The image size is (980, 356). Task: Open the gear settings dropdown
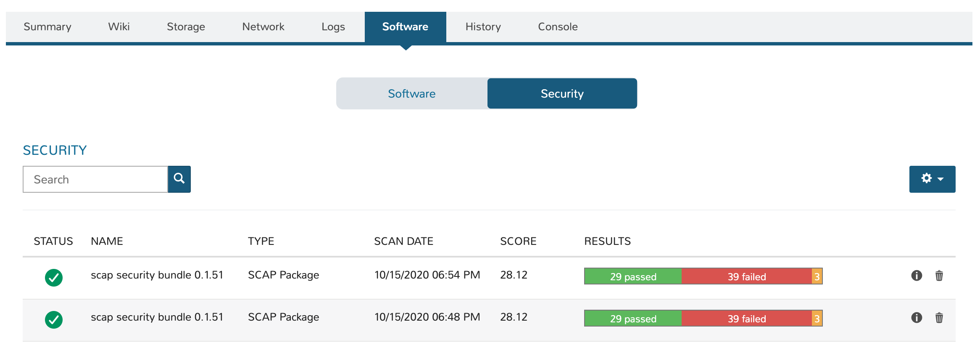932,179
